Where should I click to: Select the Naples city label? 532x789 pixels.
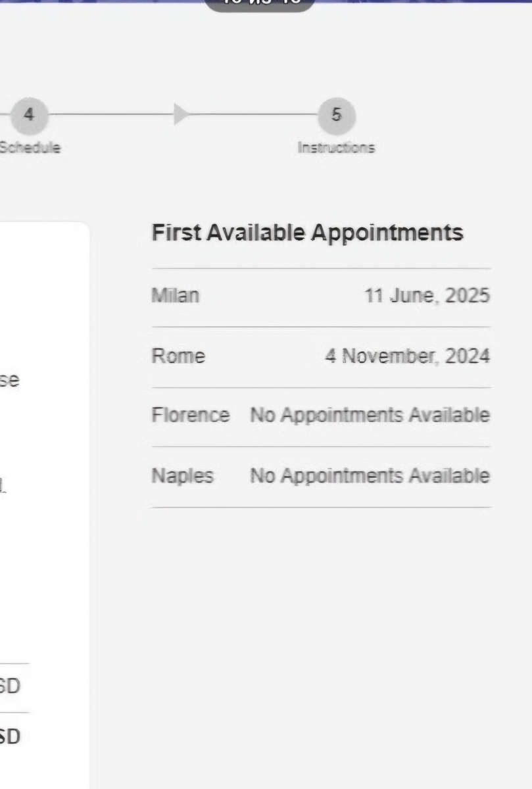tap(183, 476)
